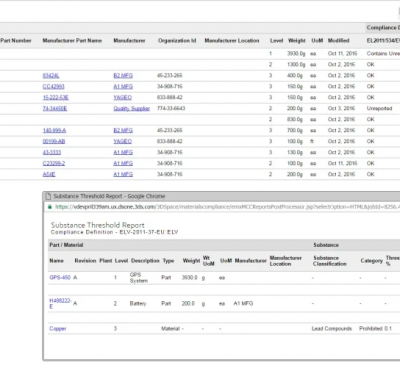400x379 pixels.
Task: Click the Type header in the report popup
Action: (x=168, y=261)
